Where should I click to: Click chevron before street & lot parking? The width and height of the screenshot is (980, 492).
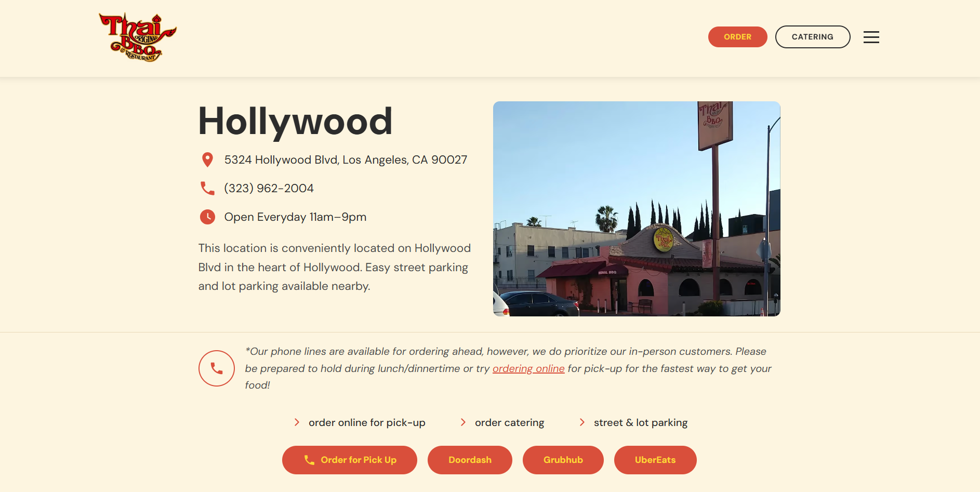(x=582, y=422)
